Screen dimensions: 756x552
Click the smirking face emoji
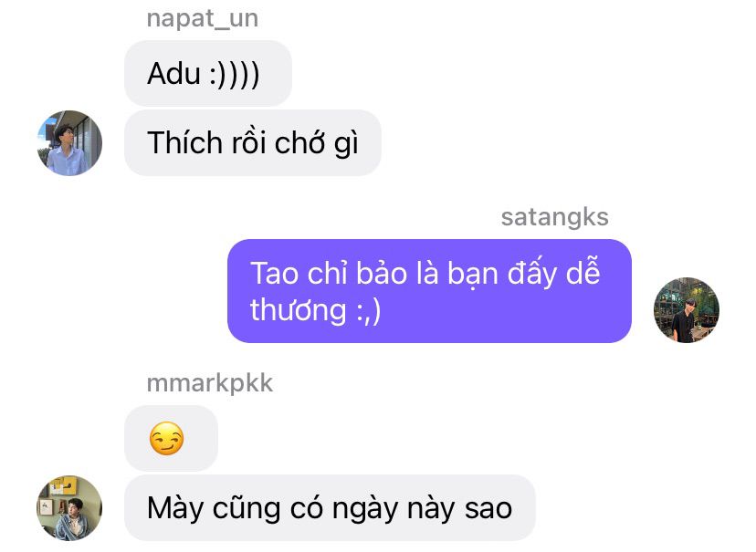point(166,438)
